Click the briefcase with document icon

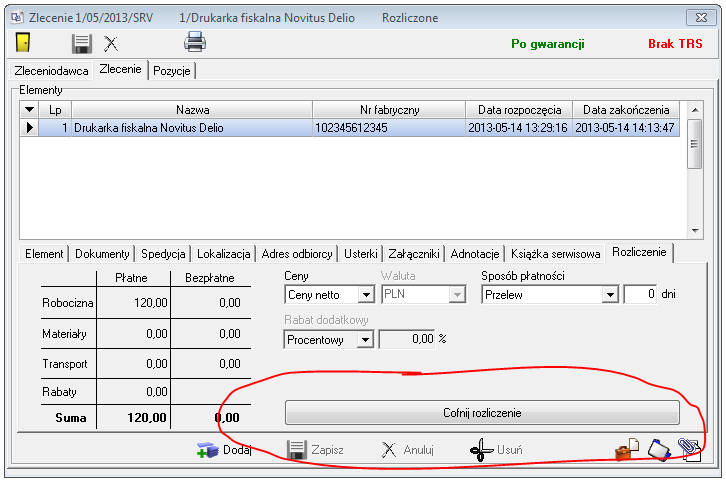tap(627, 449)
